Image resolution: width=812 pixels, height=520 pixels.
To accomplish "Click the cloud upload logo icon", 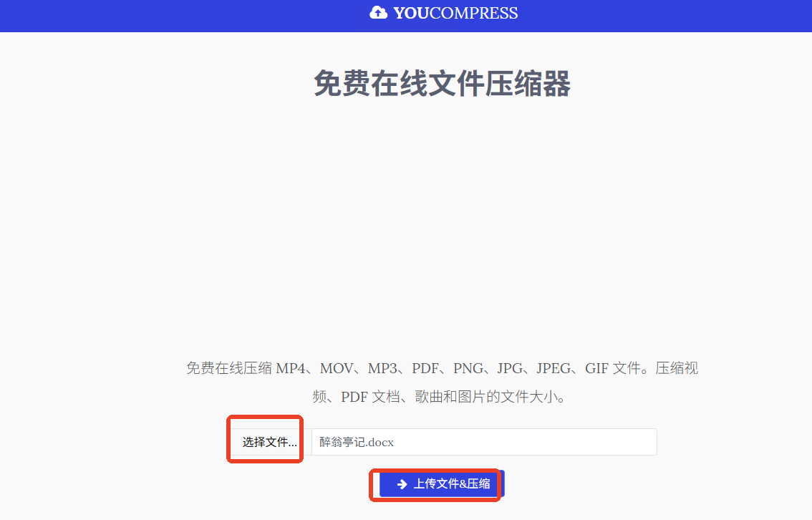I will tap(378, 12).
